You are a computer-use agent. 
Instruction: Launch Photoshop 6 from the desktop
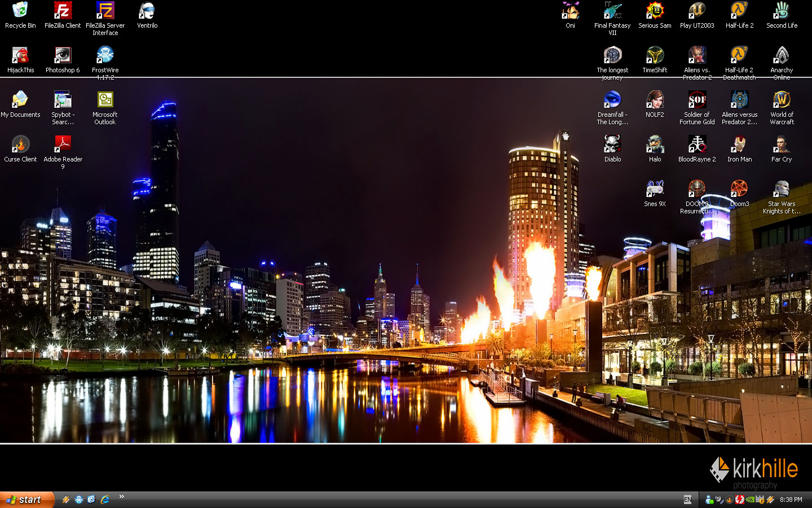[x=63, y=56]
